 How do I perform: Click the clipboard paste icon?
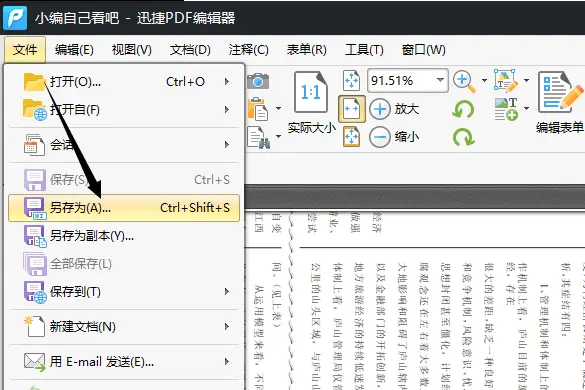tap(258, 109)
